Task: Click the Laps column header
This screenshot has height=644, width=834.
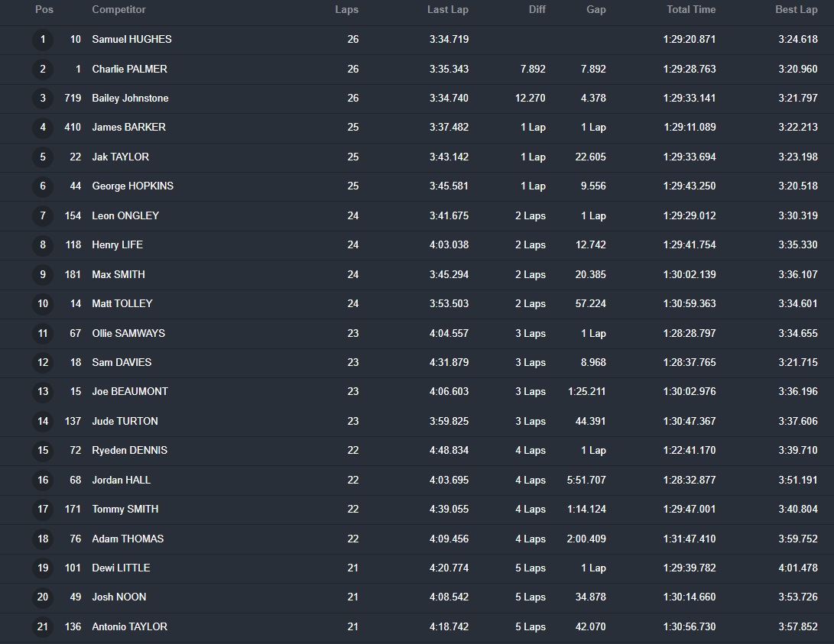Action: tap(346, 10)
